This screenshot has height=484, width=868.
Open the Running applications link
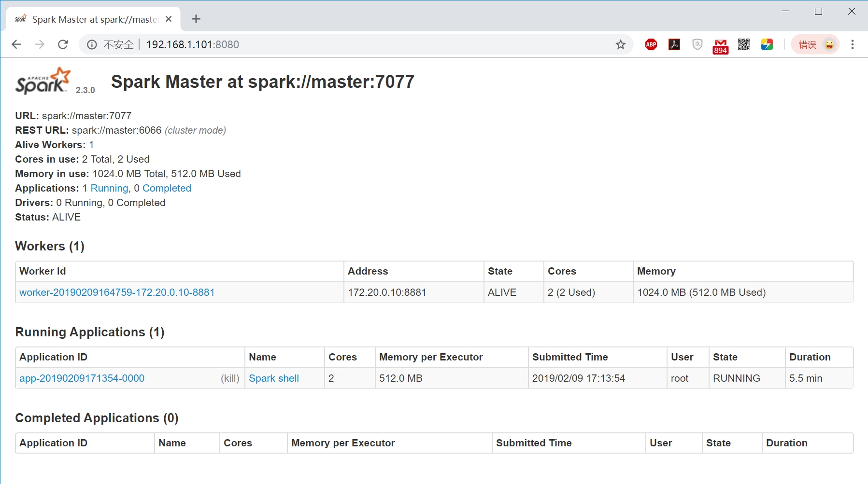(x=110, y=188)
